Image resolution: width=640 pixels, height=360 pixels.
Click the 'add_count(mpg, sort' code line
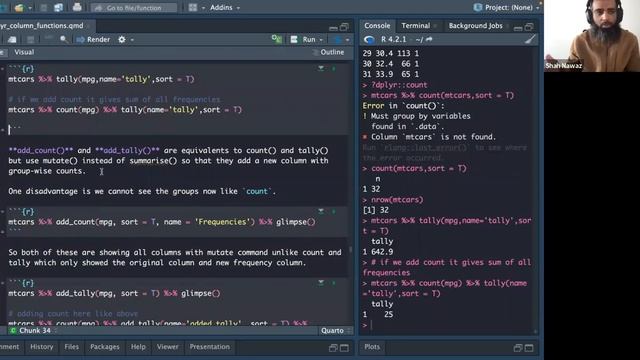point(162,222)
